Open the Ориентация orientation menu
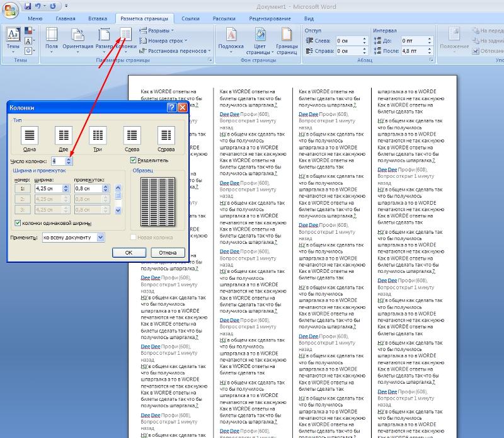The height and width of the screenshot is (438, 504). tap(77, 40)
